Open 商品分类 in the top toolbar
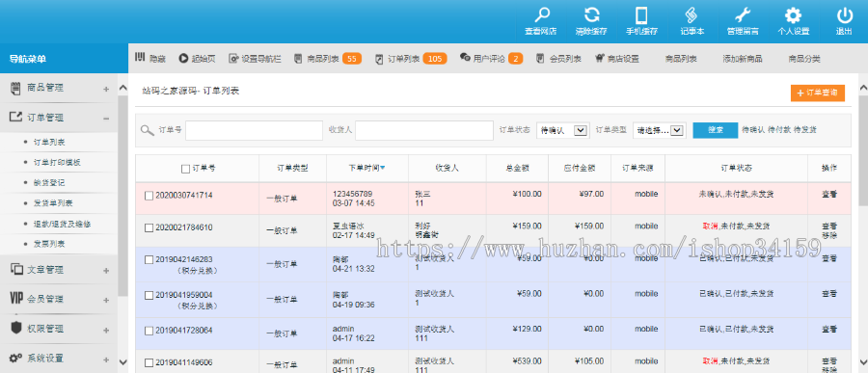The height and width of the screenshot is (373, 868). (x=803, y=58)
